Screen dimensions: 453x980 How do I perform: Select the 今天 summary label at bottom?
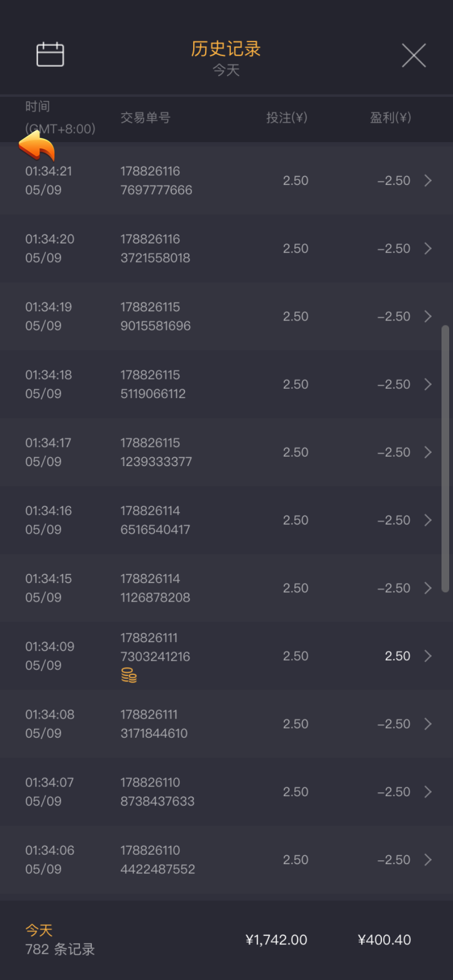click(x=39, y=930)
